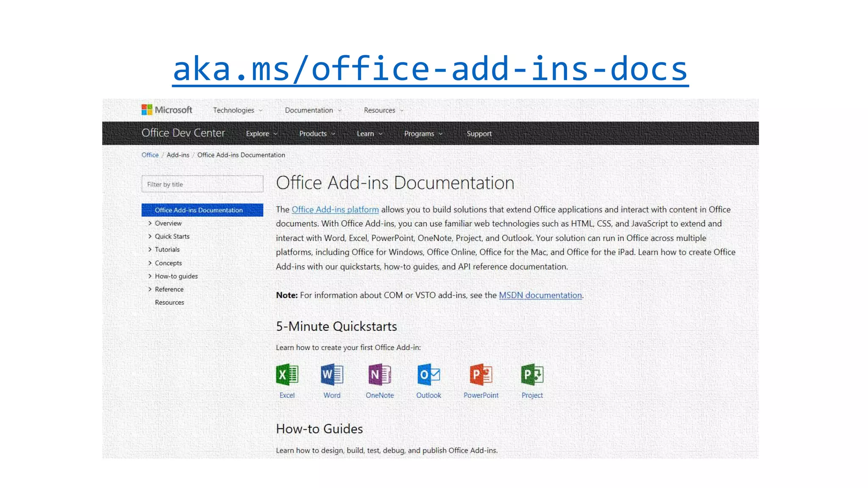Select Office Add-ins Documentation in sidebar
The image size is (868, 488).
pos(202,210)
